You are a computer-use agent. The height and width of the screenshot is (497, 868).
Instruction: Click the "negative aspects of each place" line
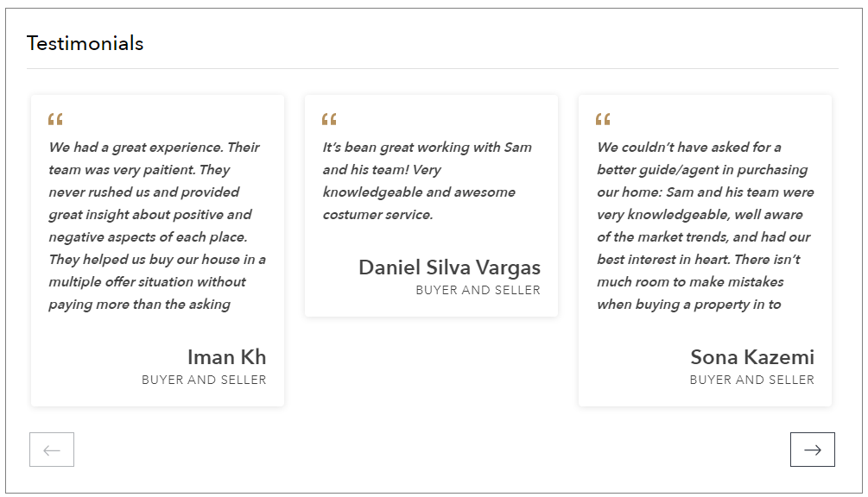pos(148,237)
